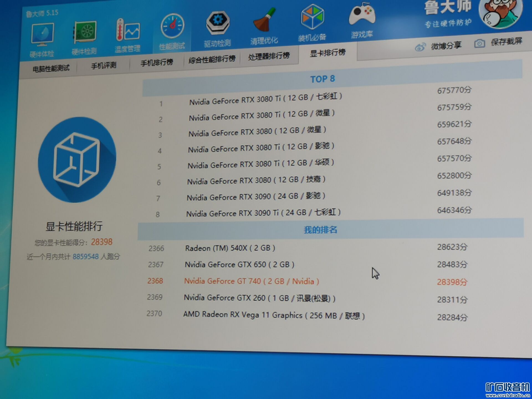
Task: Switch to the 手机评测 tab
Action: point(104,66)
